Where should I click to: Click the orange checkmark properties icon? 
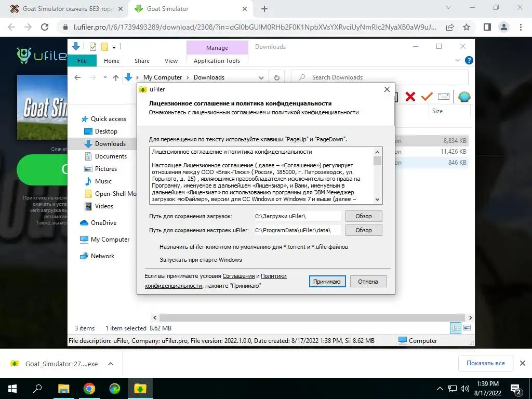[x=427, y=97]
